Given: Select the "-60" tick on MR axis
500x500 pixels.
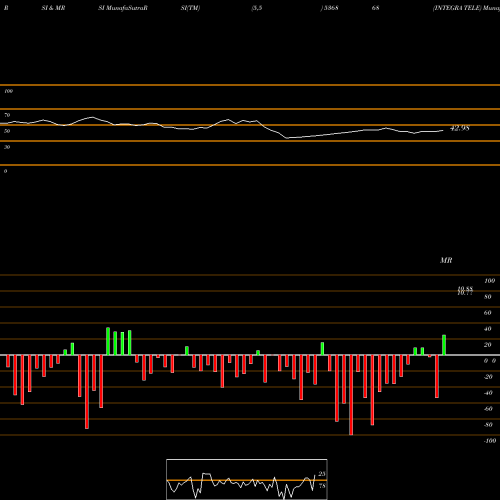Looking at the screenshot, I should point(488,409).
